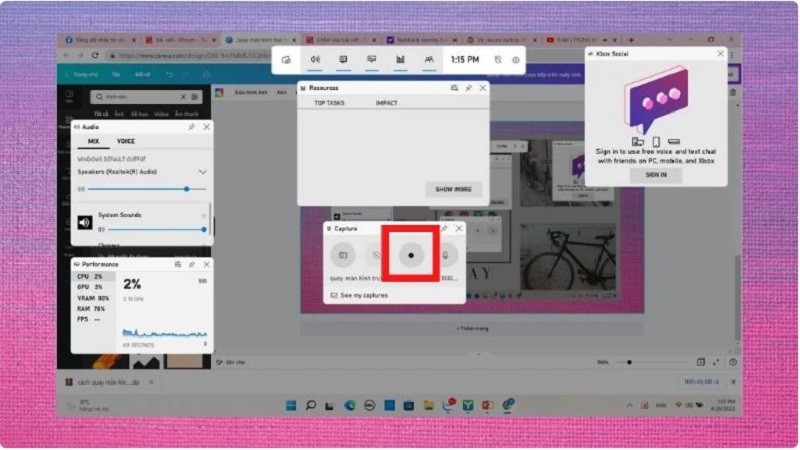Open the Widget menu on Game Bar
This screenshot has width=800, height=450.
pos(286,60)
